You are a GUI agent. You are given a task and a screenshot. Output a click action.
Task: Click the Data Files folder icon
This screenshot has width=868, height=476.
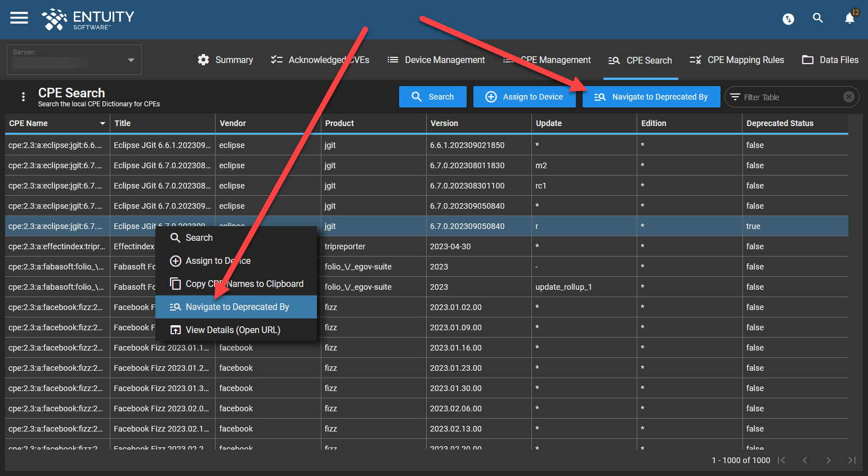tap(808, 60)
